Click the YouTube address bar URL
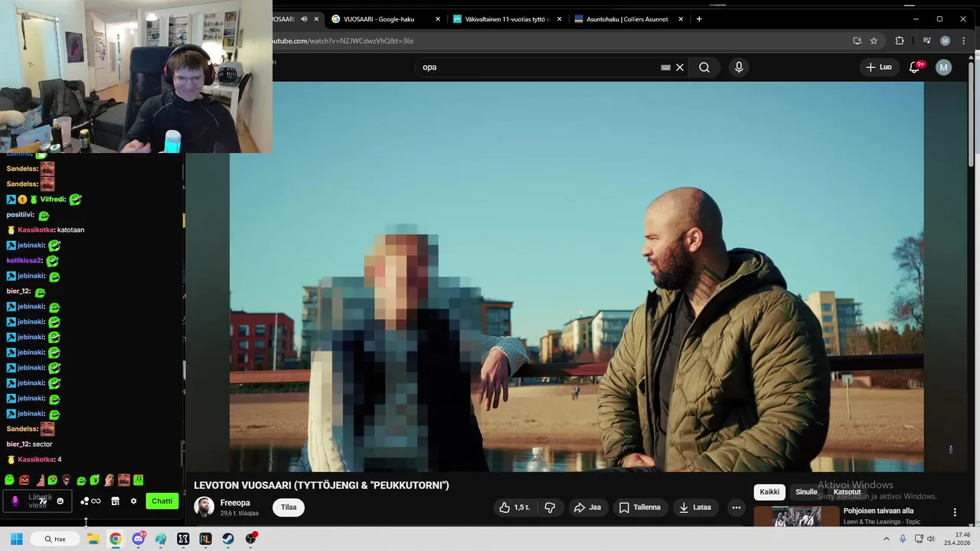The height and width of the screenshot is (551, 980). [343, 41]
